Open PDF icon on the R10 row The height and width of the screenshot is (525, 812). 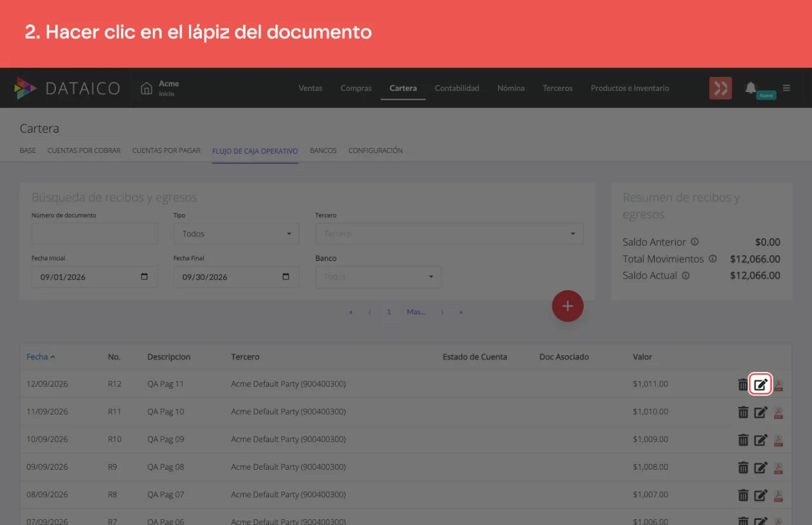(x=778, y=439)
